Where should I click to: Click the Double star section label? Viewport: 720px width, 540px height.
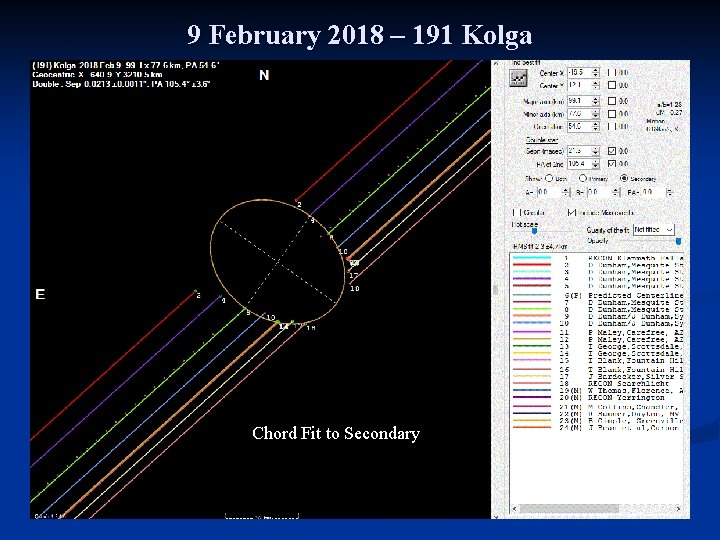541,140
